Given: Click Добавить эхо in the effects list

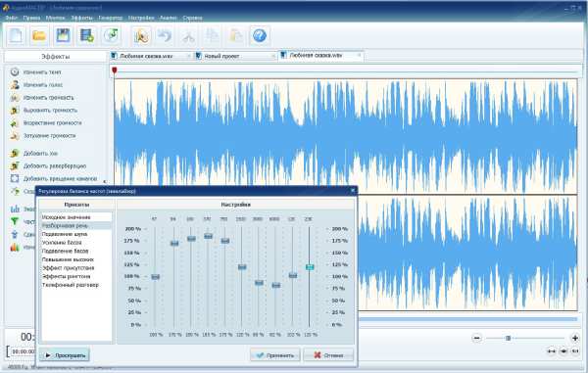Looking at the screenshot, I should click(x=40, y=153).
